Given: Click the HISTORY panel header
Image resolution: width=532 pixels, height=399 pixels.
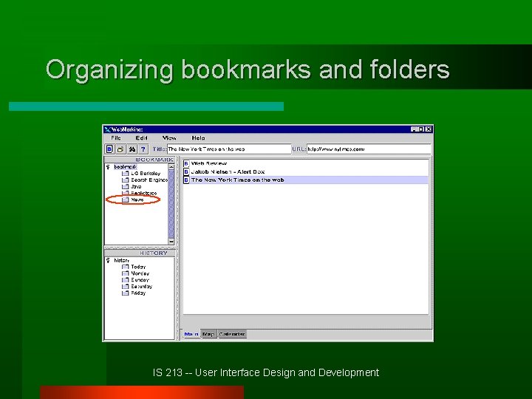Looking at the screenshot, I should 140,253.
